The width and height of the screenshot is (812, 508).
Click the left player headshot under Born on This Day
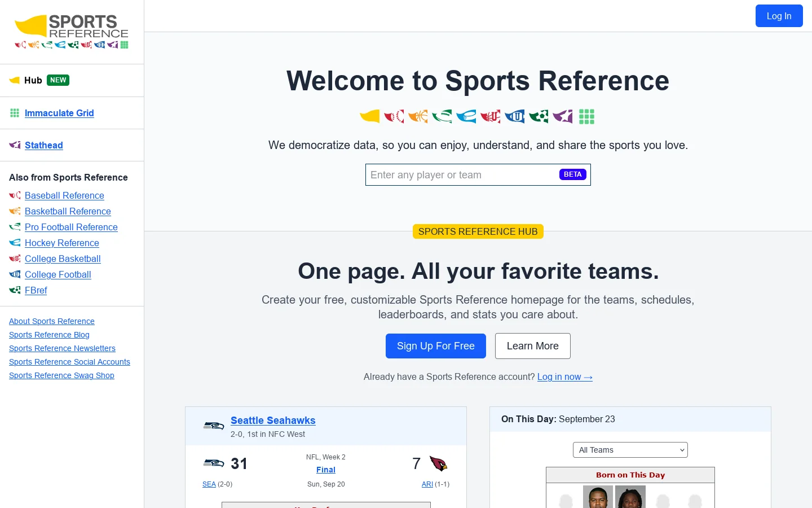[598, 497]
